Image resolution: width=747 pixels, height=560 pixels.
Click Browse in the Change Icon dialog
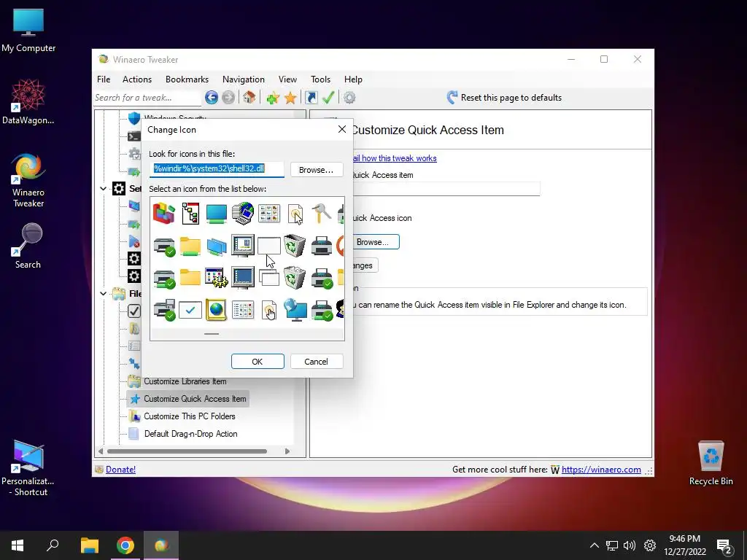click(x=317, y=170)
